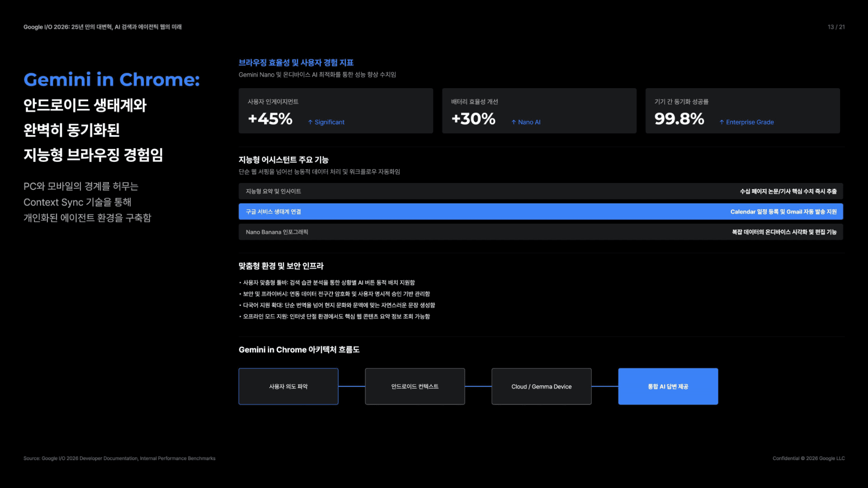Click the 안드로이드 컨텍스트 flow box
The height and width of the screenshot is (488, 868).
pyautogui.click(x=415, y=386)
